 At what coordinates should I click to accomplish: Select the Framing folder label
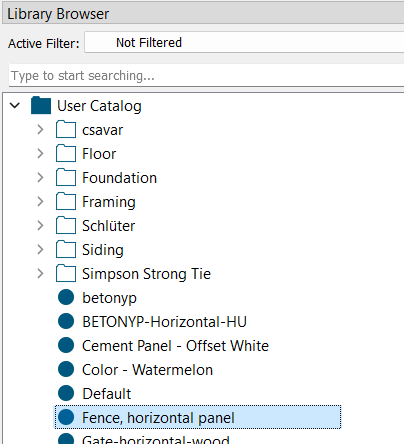[109, 202]
